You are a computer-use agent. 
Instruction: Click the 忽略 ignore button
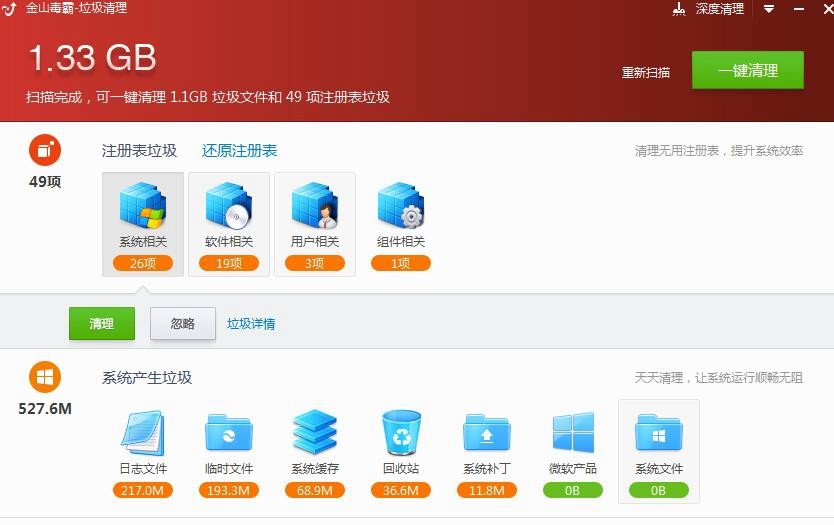tap(183, 323)
